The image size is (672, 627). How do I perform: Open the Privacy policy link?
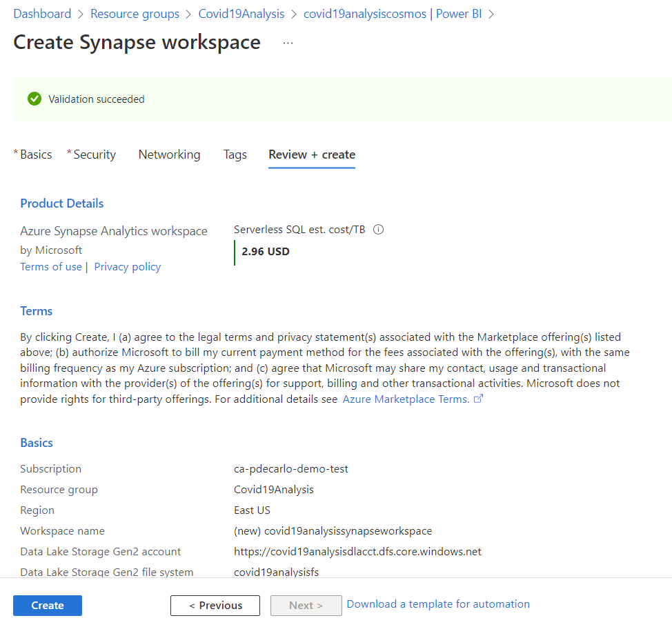coord(127,267)
